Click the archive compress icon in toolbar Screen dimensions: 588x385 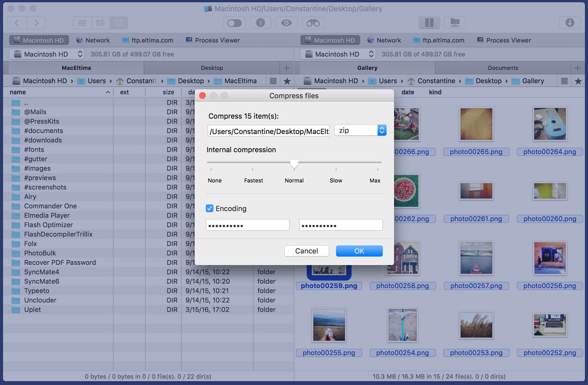[x=429, y=23]
